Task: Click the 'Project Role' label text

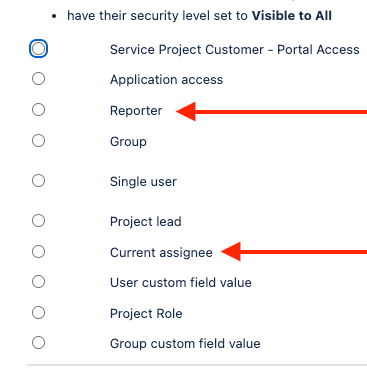Action: (146, 314)
